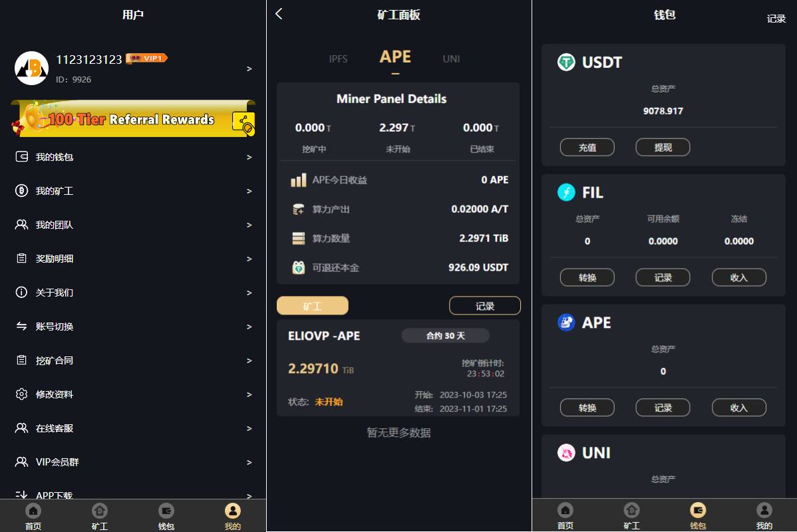Click the 提现 withdraw button under USDT
The height and width of the screenshot is (532, 797).
[663, 148]
